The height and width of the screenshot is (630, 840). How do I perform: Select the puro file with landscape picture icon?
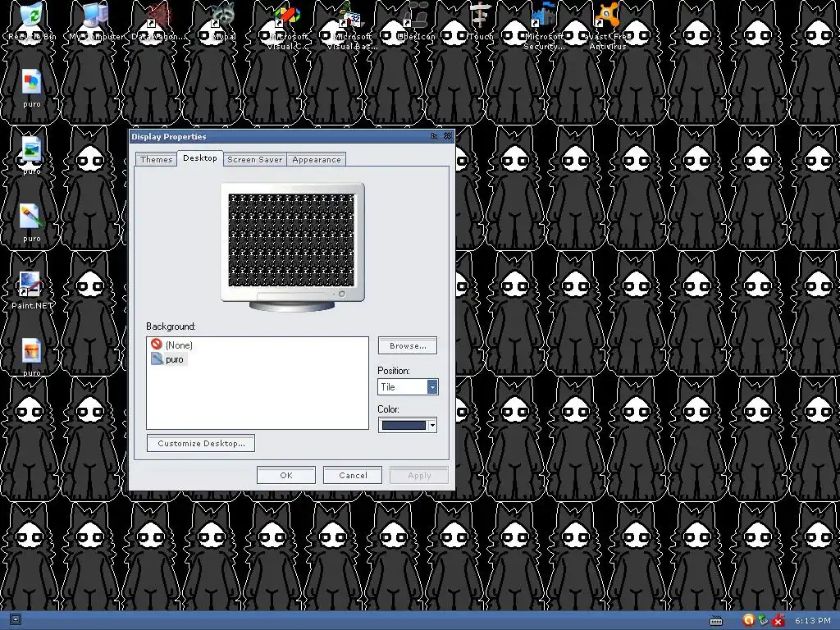pos(32,151)
